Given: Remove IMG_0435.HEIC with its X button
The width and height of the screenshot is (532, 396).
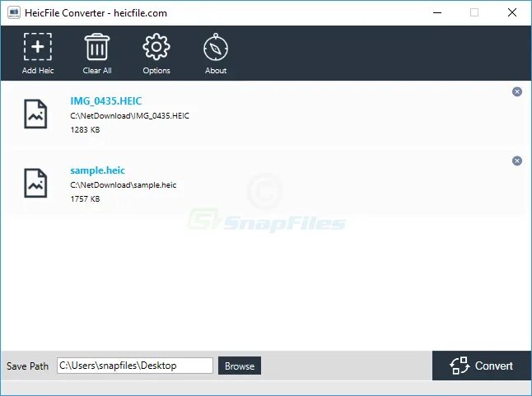Looking at the screenshot, I should click(517, 91).
